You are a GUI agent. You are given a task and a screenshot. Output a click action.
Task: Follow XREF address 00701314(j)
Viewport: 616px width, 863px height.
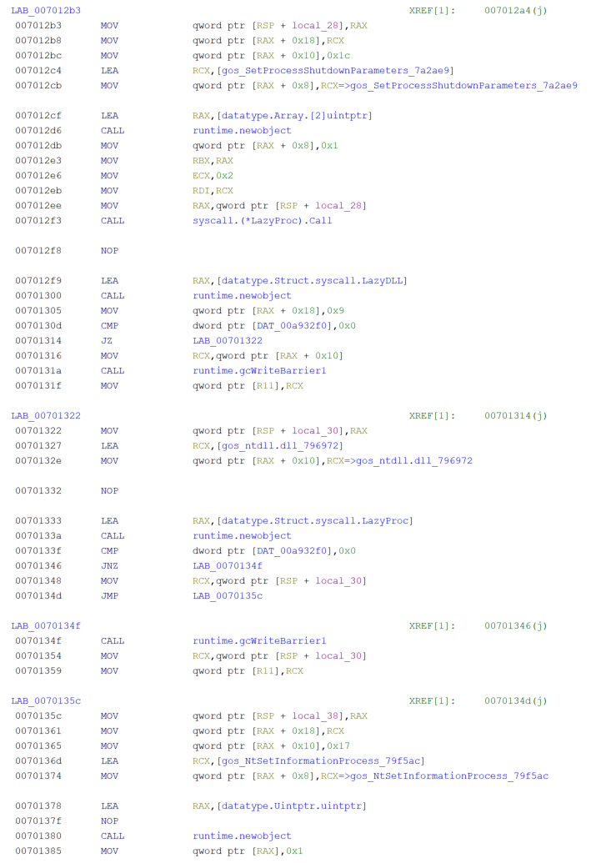pos(515,415)
